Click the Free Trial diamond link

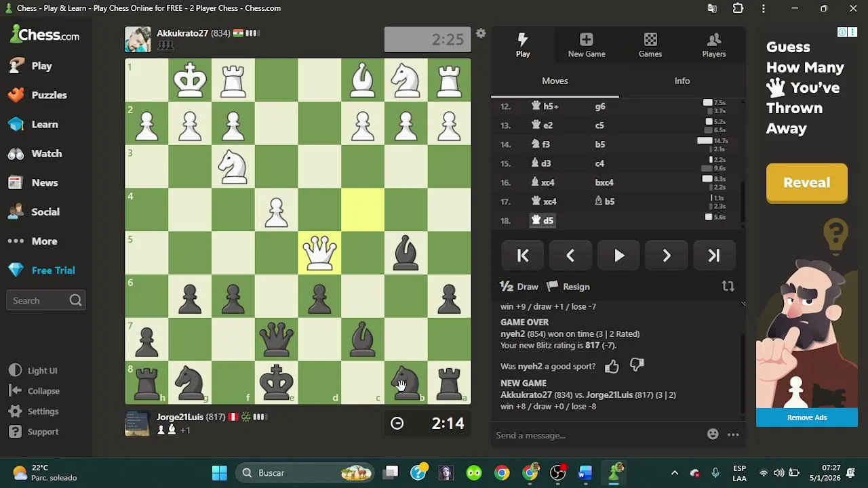point(42,270)
